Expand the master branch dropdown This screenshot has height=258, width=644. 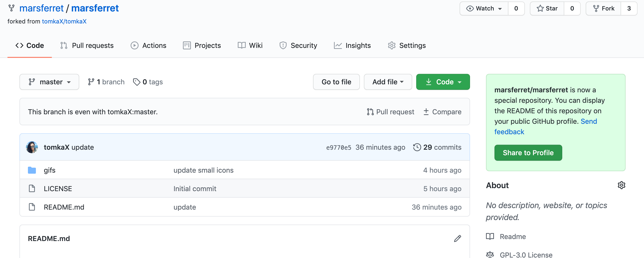pyautogui.click(x=49, y=82)
